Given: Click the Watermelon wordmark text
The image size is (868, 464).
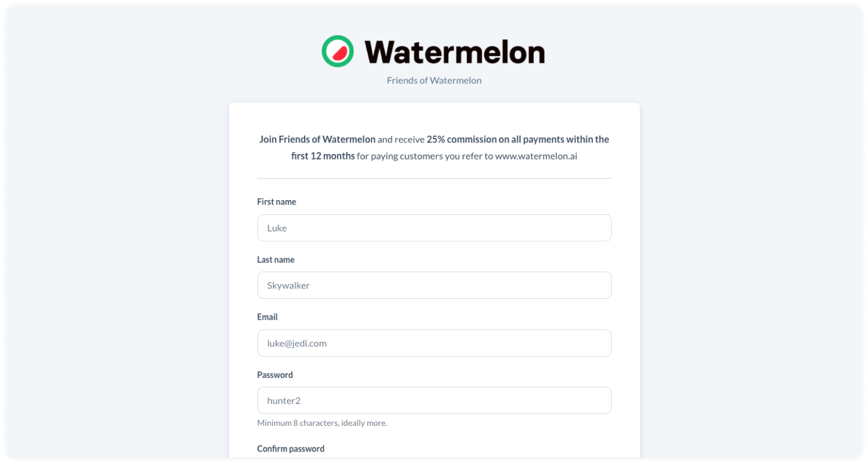Looking at the screenshot, I should pos(455,52).
